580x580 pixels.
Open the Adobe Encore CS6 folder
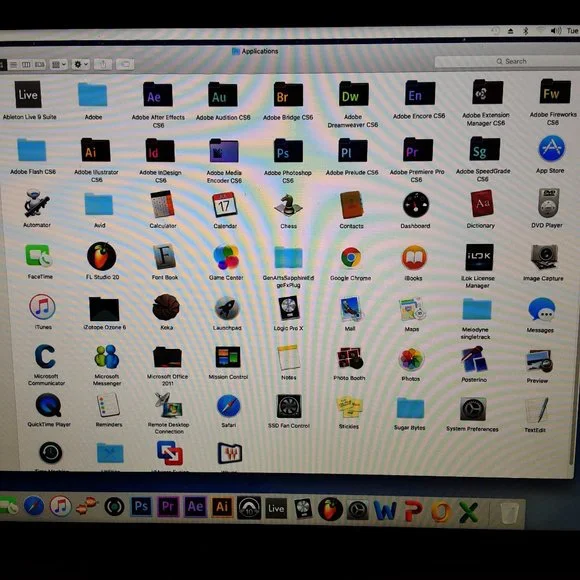click(419, 93)
